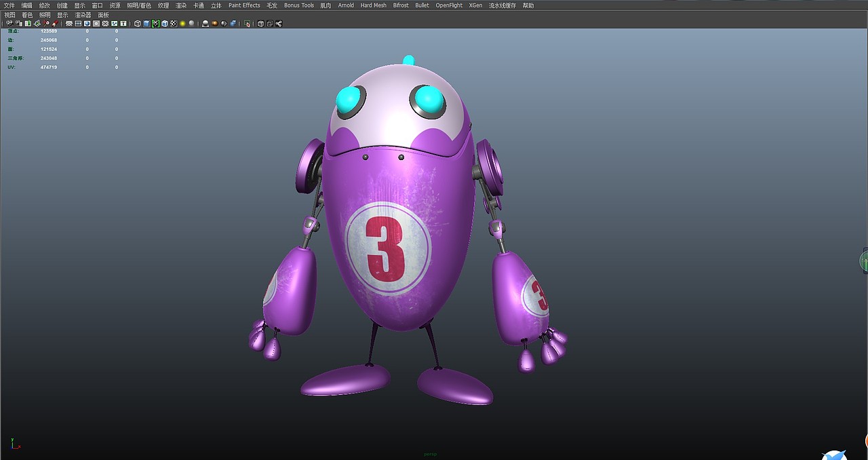The height and width of the screenshot is (460, 868).
Task: Open the 渲染 main menu
Action: point(181,5)
